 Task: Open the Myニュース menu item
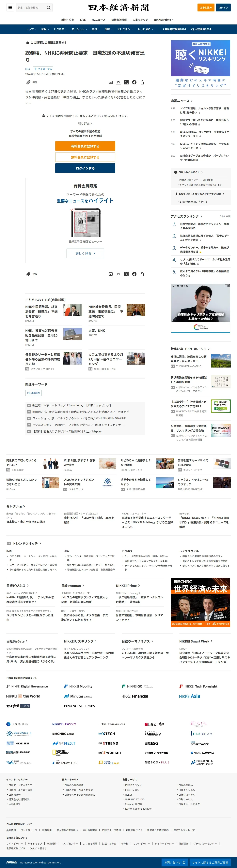click(x=98, y=20)
